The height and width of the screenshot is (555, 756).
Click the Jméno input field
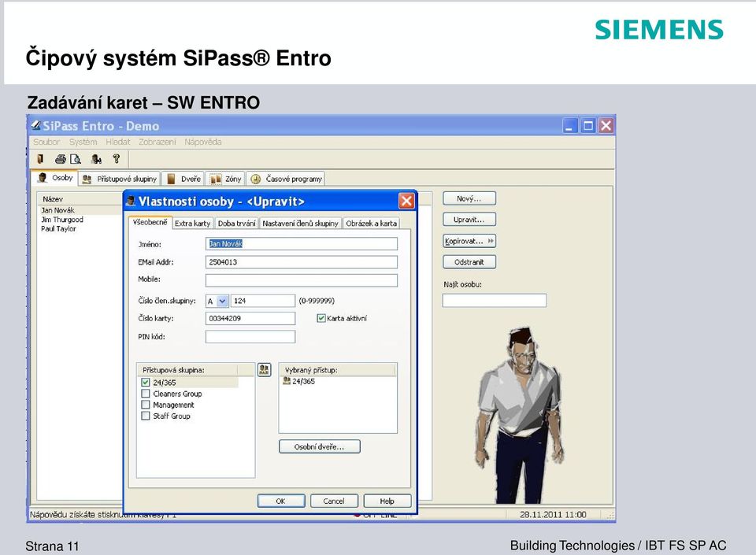302,244
